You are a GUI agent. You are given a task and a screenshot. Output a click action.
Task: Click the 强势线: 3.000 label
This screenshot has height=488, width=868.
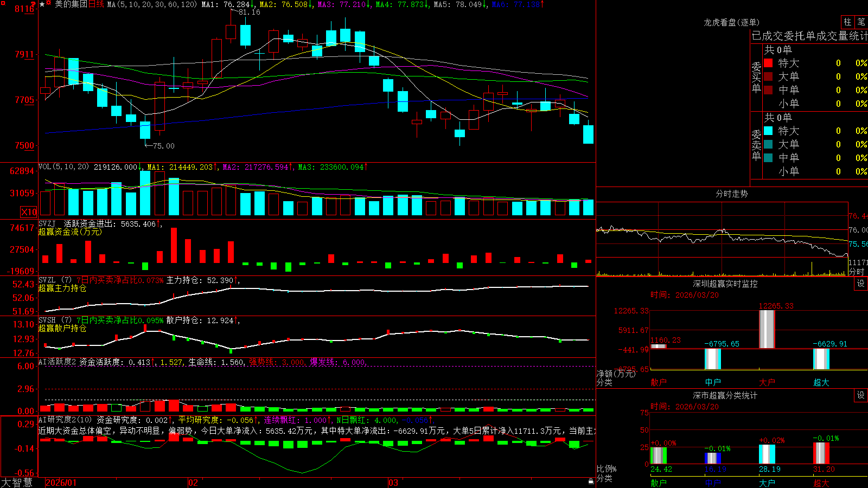pyautogui.click(x=277, y=362)
